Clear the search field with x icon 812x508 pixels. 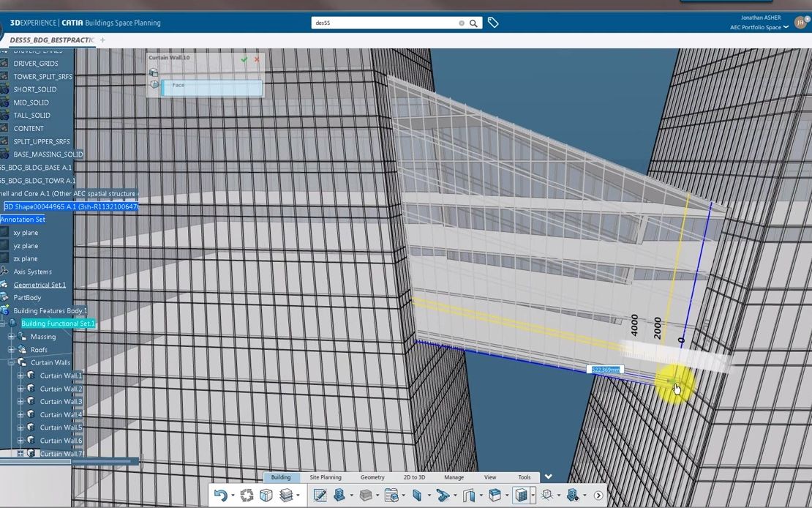462,23
